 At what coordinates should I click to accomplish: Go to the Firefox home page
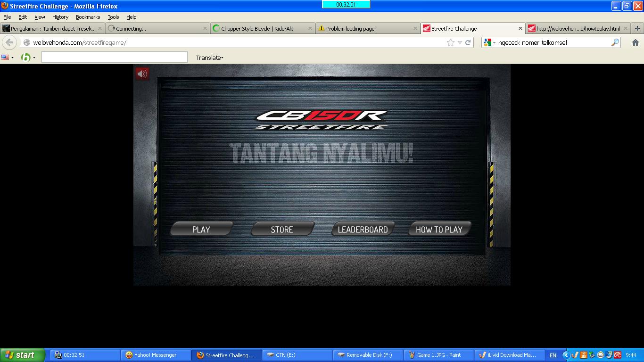635,42
